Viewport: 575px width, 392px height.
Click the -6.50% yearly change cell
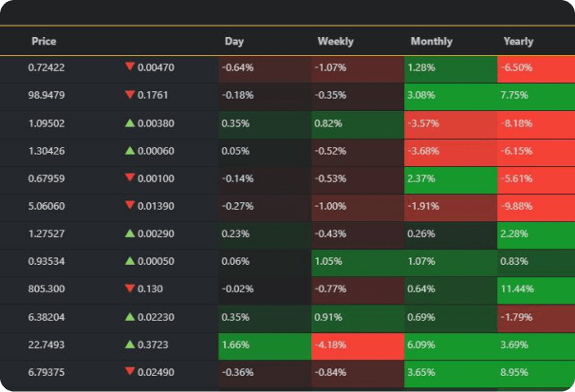(536, 69)
